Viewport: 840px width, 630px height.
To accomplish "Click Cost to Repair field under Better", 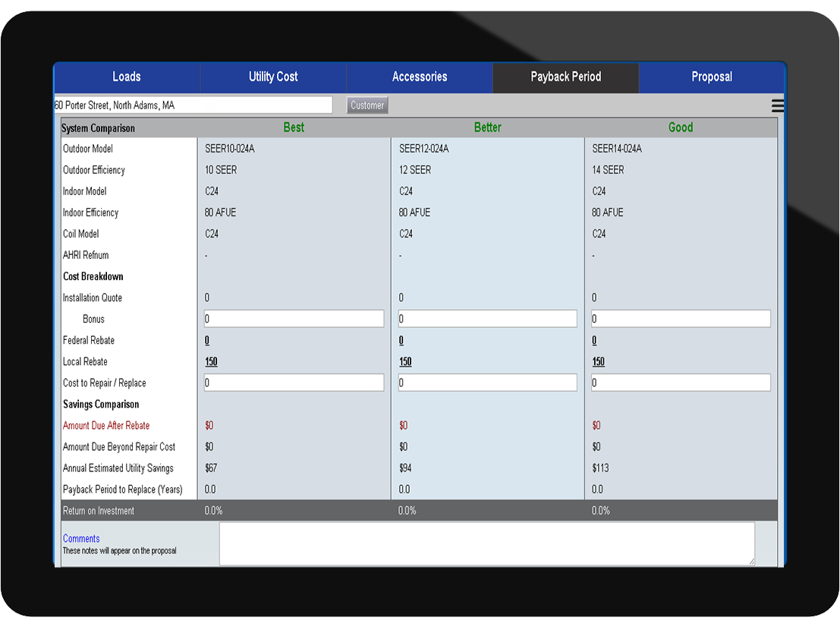I will pos(487,383).
